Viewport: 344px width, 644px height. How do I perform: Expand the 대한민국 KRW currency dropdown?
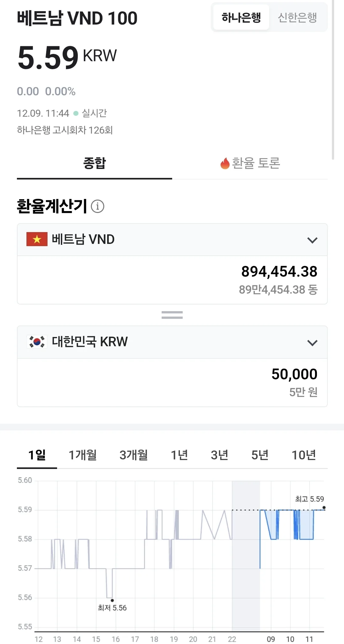click(x=312, y=343)
